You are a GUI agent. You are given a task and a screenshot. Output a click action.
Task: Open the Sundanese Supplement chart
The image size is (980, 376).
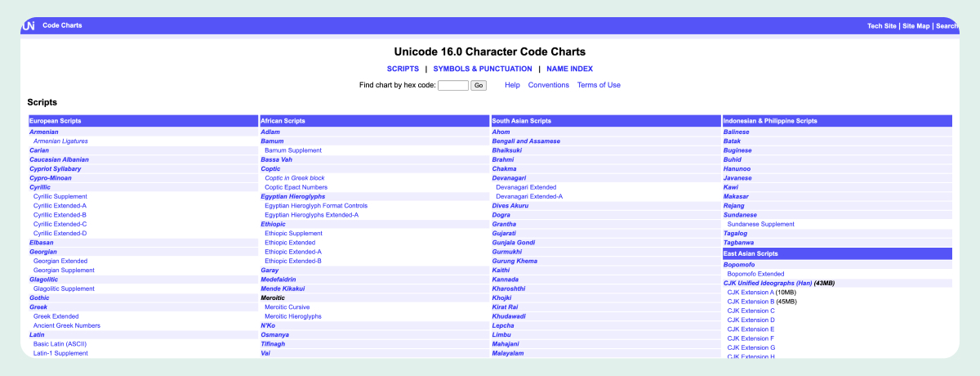(x=760, y=224)
